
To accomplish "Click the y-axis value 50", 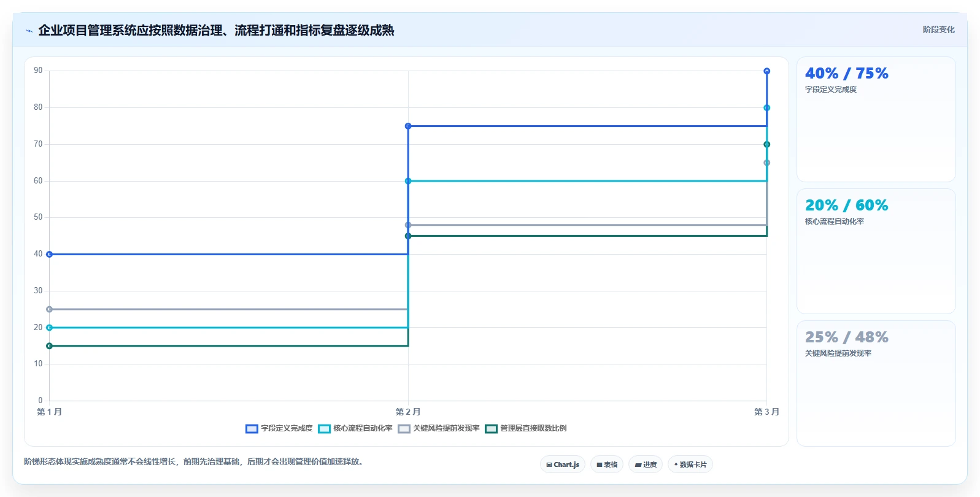I will tap(38, 217).
